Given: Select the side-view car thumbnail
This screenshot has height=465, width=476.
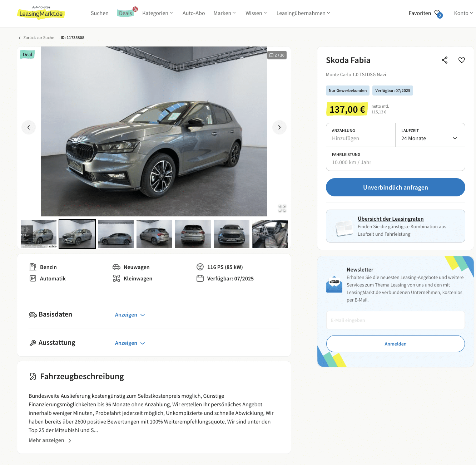Looking at the screenshot, I should coord(116,234).
